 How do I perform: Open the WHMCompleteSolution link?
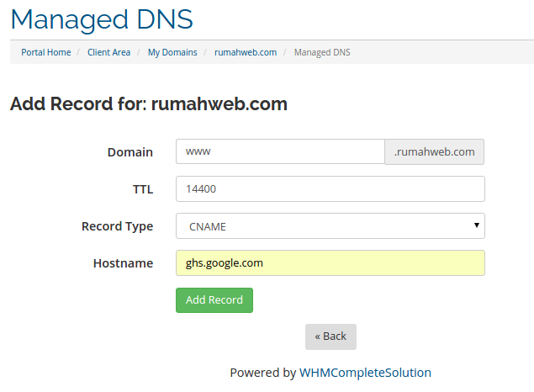tap(365, 373)
